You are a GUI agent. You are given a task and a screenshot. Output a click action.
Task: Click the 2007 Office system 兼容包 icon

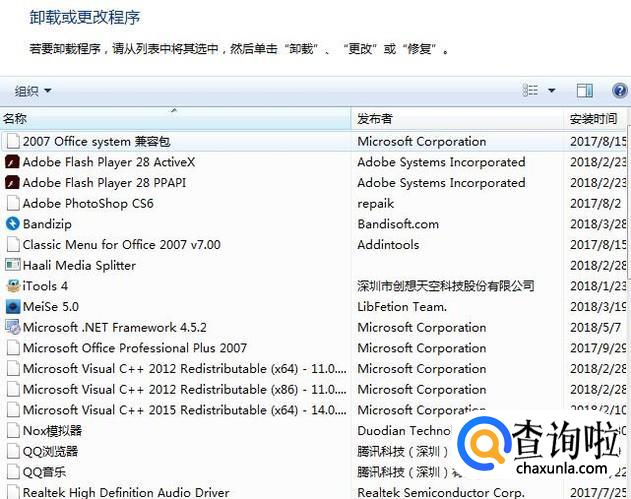[13, 141]
